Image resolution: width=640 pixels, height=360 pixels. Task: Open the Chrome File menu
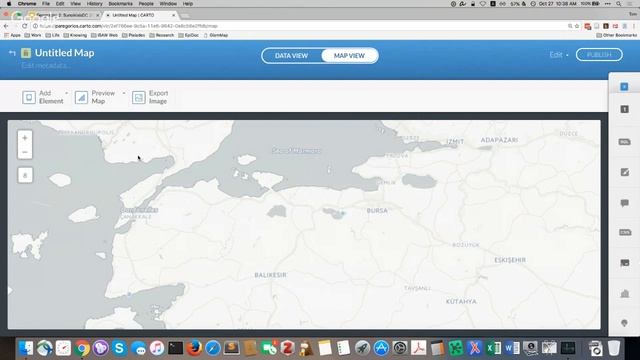coord(46,4)
